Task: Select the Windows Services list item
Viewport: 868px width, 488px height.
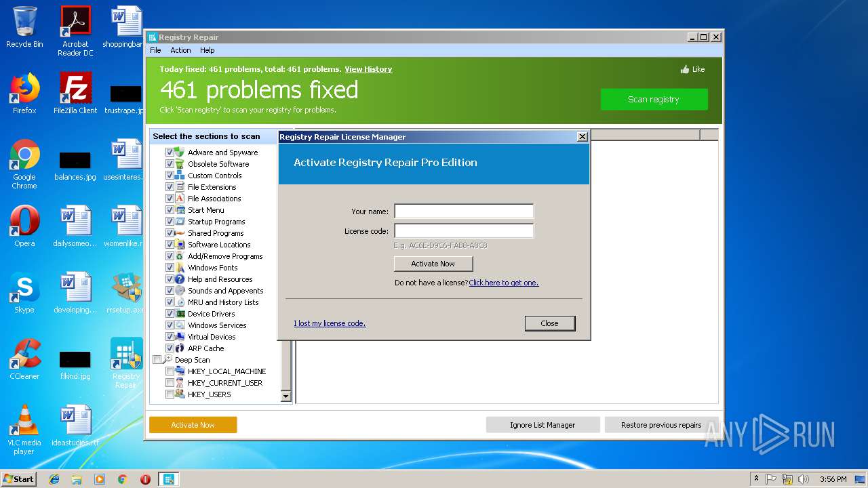Action: coord(217,325)
